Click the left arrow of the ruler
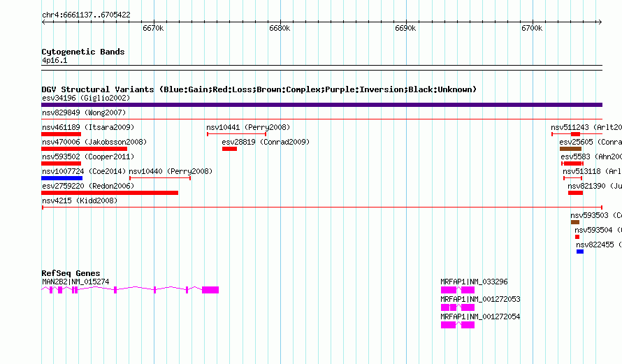This screenshot has width=622, height=364. coord(43,22)
